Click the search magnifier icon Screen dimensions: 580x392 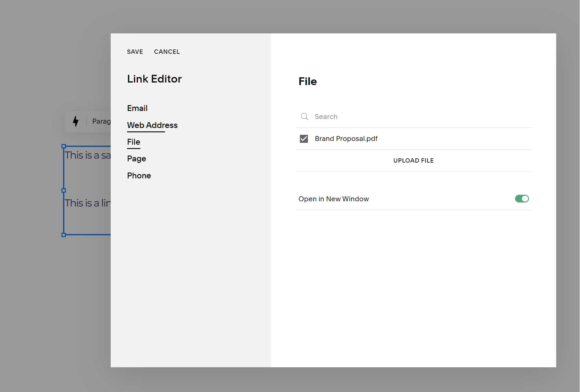pos(304,117)
